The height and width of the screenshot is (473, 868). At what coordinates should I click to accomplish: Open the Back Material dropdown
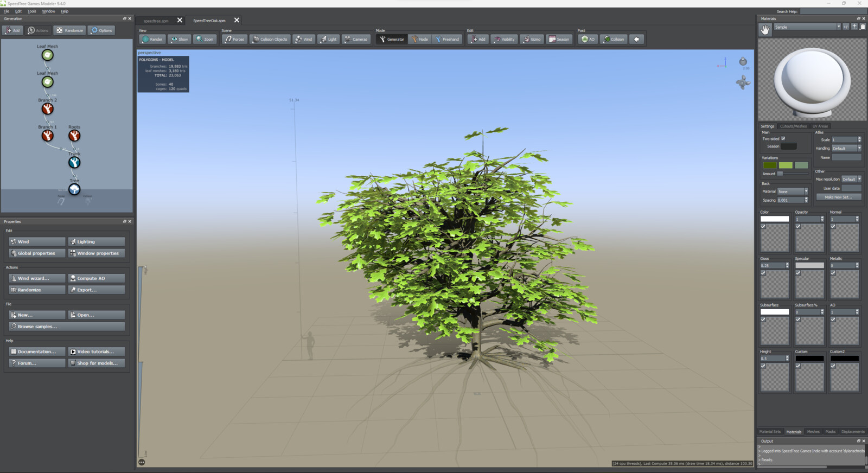pyautogui.click(x=793, y=191)
